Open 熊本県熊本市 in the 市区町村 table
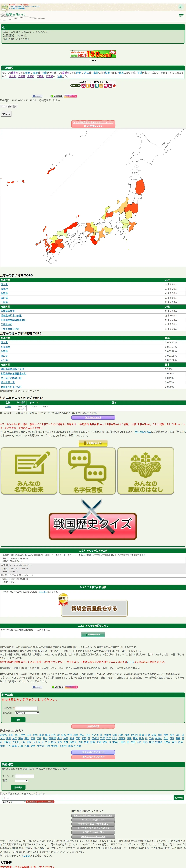The image size is (186, 868). click(x=7, y=311)
